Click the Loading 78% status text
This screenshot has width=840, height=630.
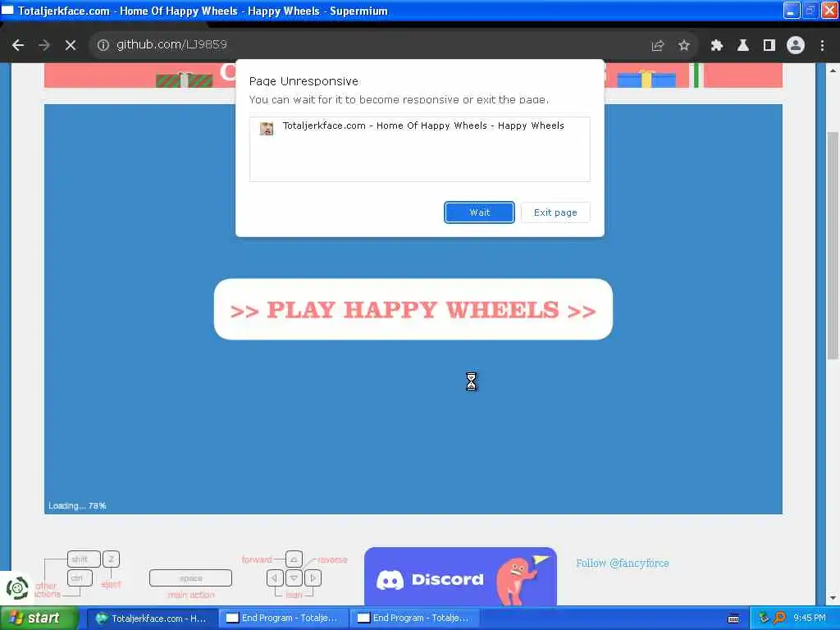tap(77, 505)
